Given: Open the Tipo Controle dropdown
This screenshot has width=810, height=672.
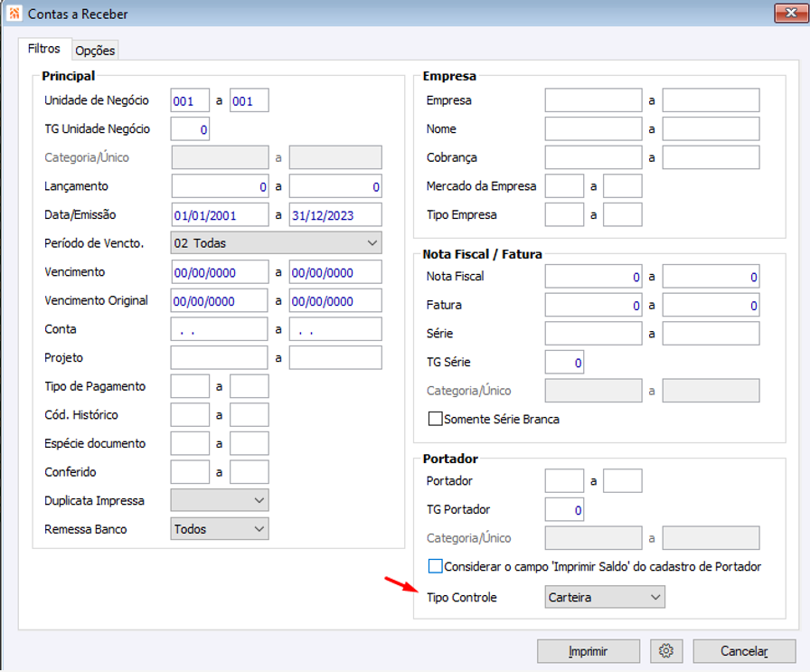Looking at the screenshot, I should click(x=605, y=597).
